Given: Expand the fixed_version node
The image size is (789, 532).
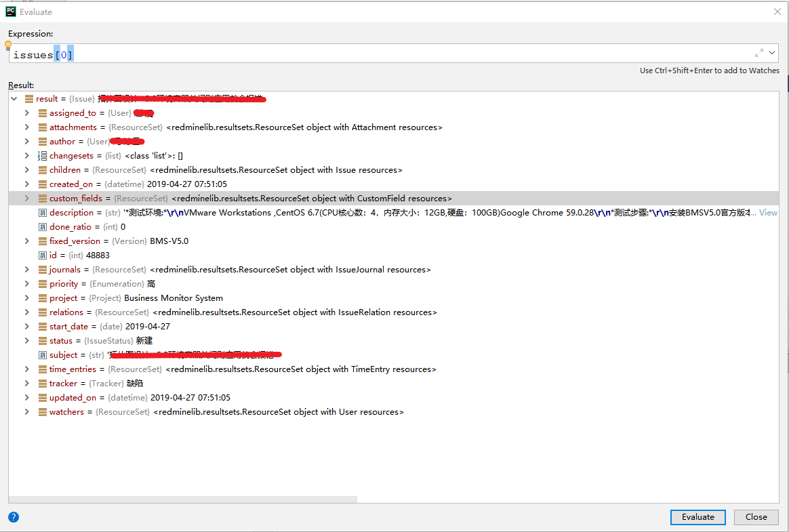Looking at the screenshot, I should click(26, 241).
